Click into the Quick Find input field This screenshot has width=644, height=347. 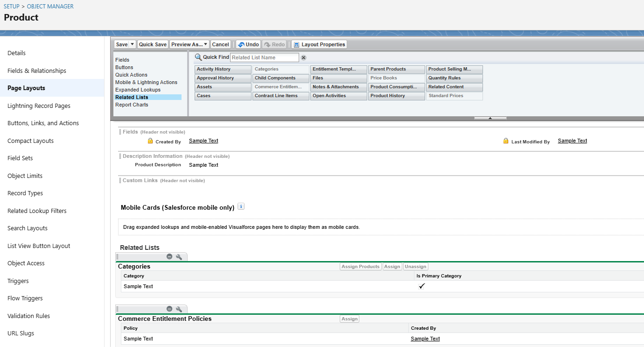click(264, 57)
